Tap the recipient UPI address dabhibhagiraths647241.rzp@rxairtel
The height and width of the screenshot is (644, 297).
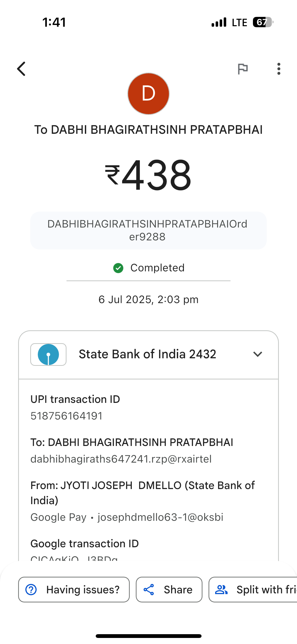[121, 459]
